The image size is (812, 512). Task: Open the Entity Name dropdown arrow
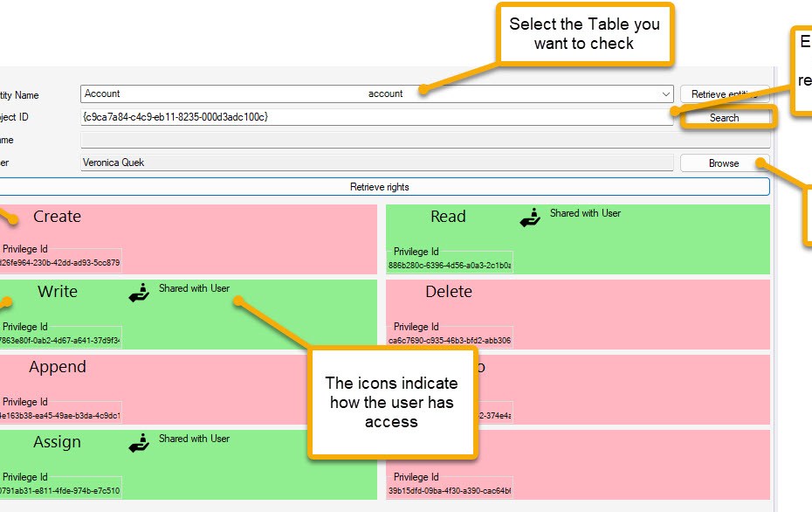tap(666, 94)
